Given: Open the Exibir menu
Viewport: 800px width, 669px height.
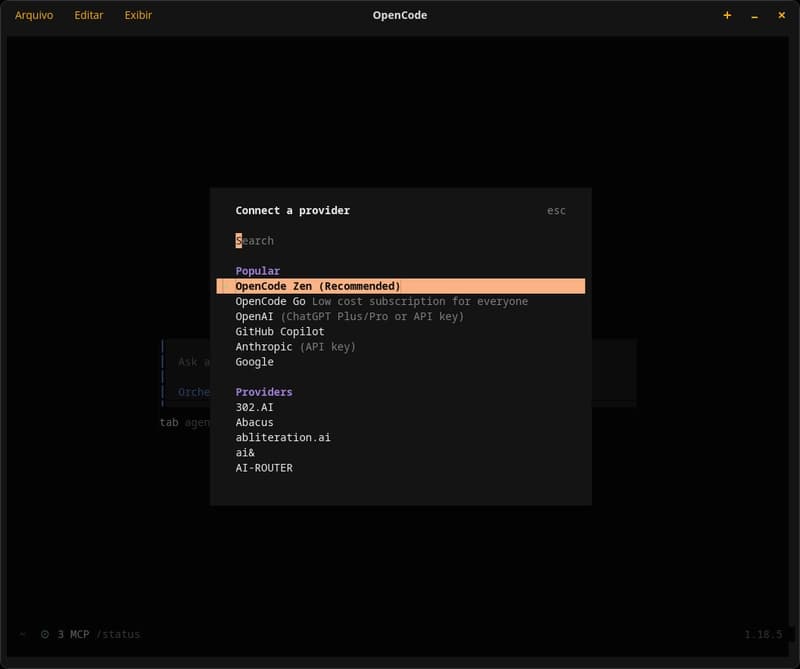Looking at the screenshot, I should point(138,15).
